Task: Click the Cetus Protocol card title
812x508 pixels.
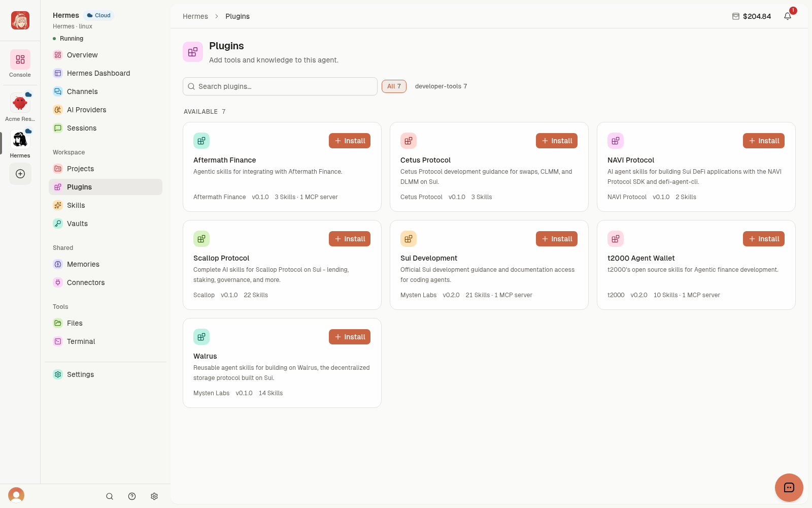Action: coord(425,160)
